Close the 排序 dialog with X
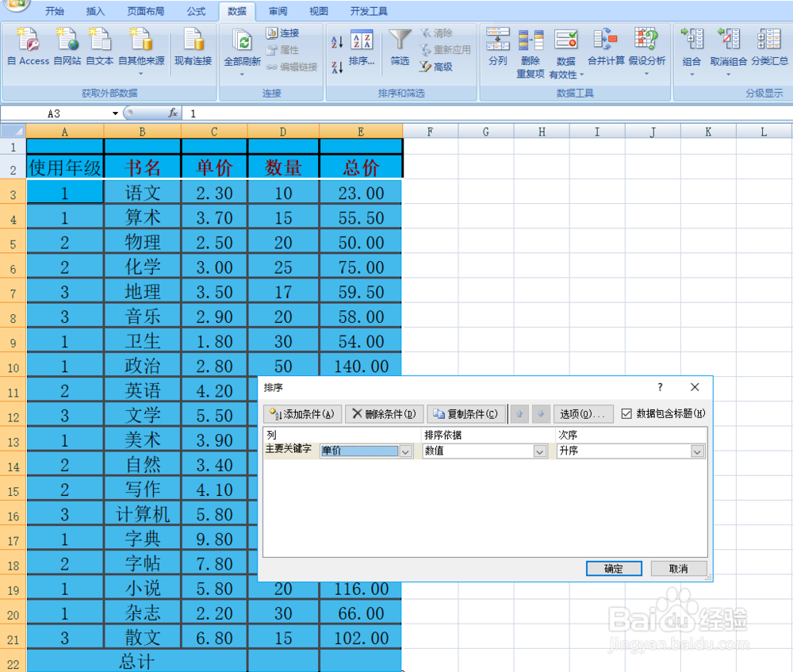 pyautogui.click(x=695, y=387)
